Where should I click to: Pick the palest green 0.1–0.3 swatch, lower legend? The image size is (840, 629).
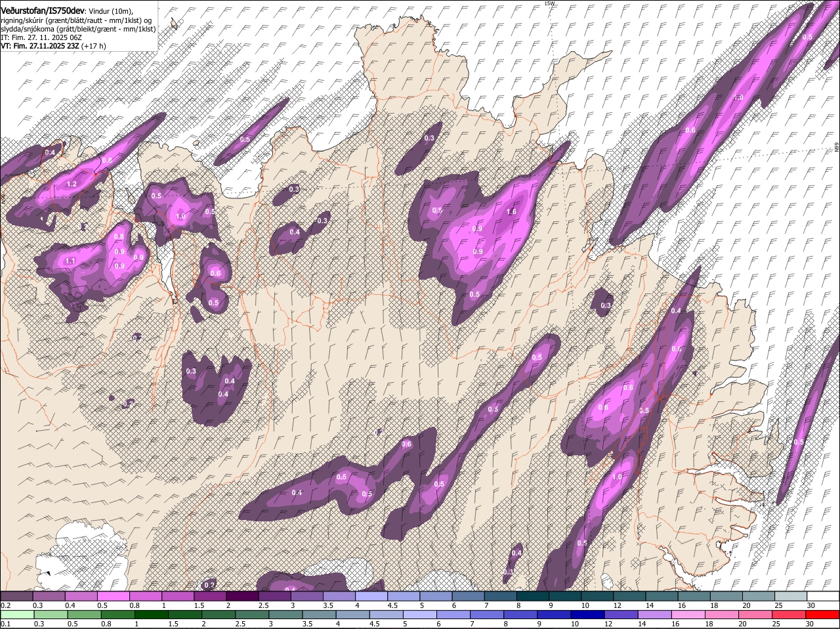[x=17, y=615]
